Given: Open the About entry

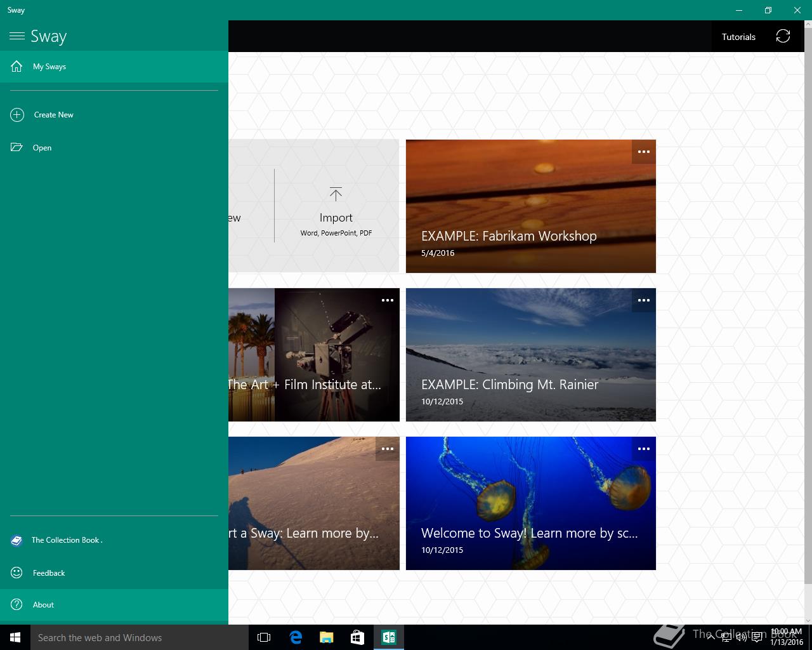Looking at the screenshot, I should [114, 605].
